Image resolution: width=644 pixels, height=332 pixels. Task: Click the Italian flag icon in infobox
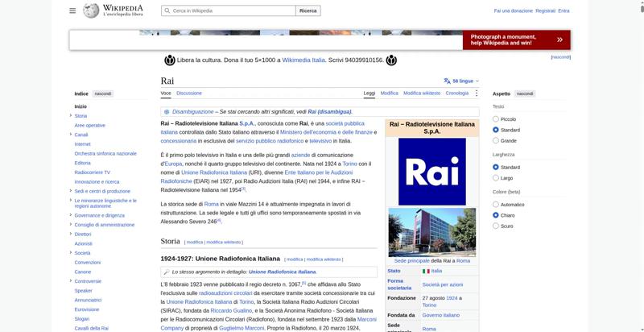pyautogui.click(x=426, y=272)
